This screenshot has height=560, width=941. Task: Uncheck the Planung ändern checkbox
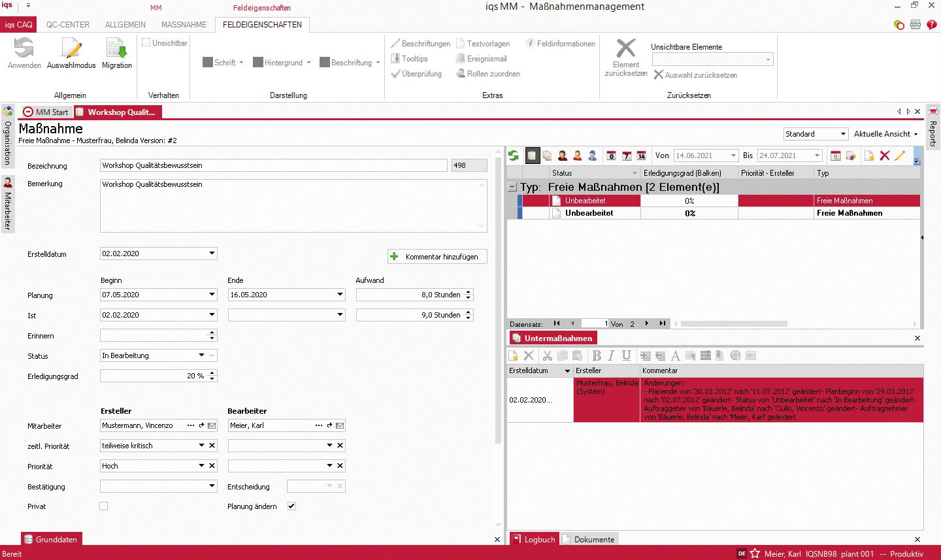point(291,506)
